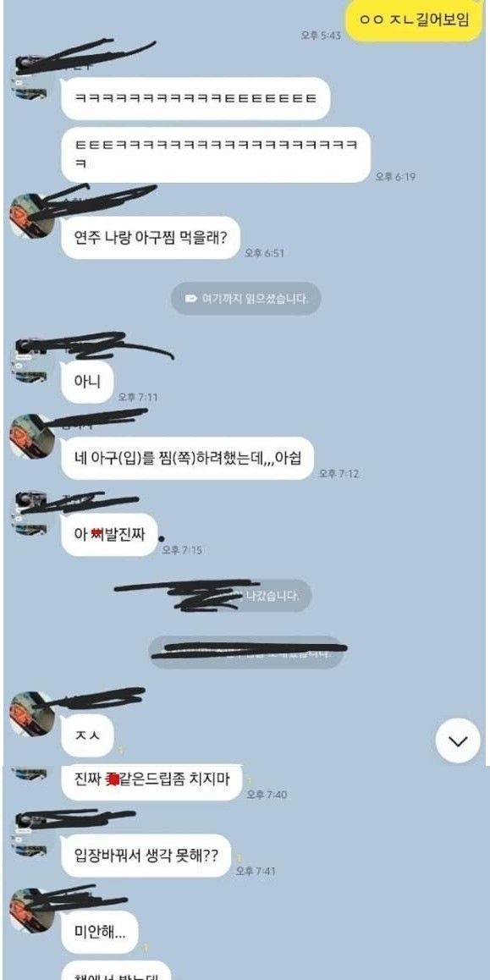Tap the first 'ㅋㅋㅋ' laughing bubble
The height and width of the screenshot is (980, 490).
[x=195, y=99]
